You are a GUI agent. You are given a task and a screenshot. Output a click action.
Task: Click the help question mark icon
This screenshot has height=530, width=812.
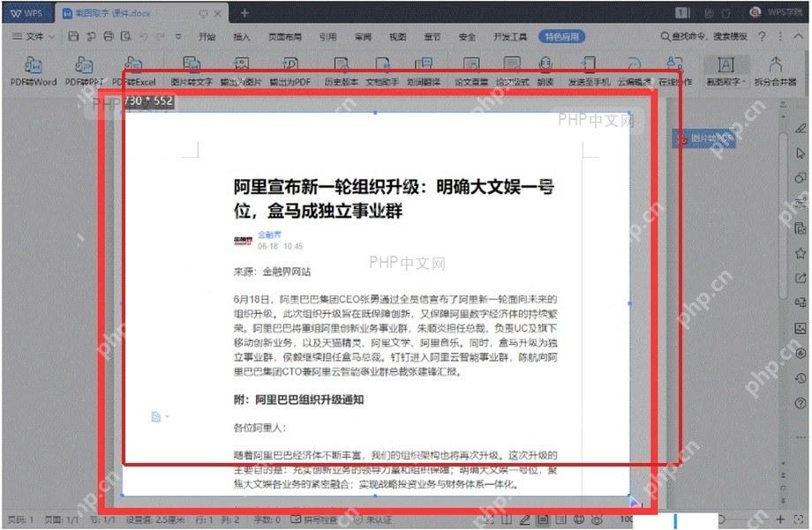click(x=762, y=36)
